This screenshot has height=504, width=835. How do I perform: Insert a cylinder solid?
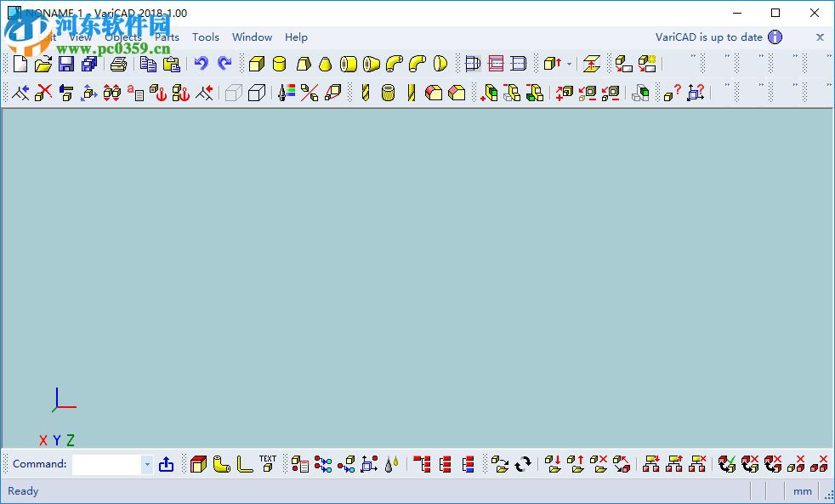point(279,64)
